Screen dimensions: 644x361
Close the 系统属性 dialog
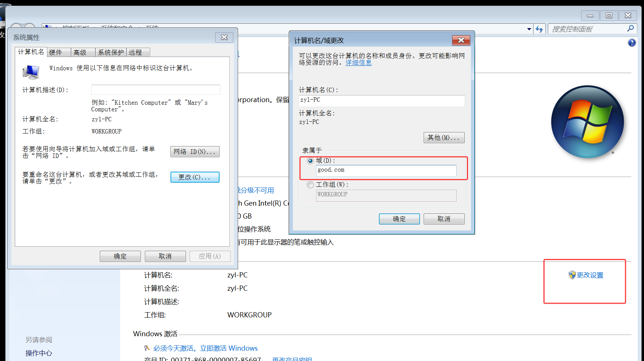224,37
